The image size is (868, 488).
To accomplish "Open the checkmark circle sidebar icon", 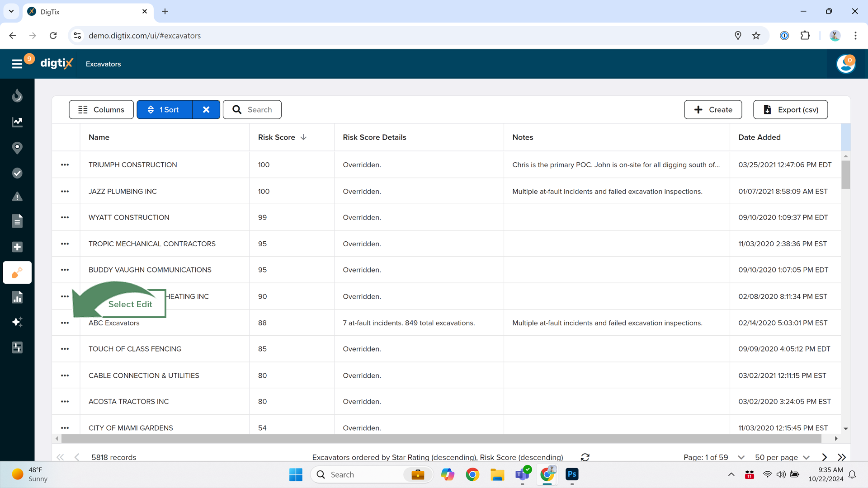I will point(17,173).
